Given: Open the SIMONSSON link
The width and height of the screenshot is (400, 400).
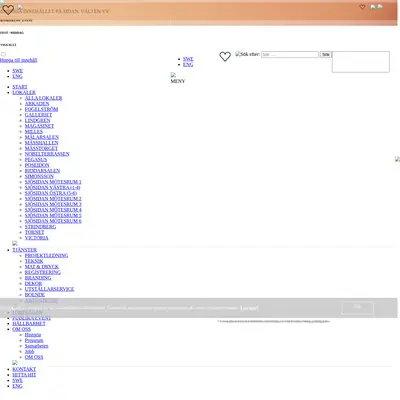Looking at the screenshot, I should click(x=39, y=176).
